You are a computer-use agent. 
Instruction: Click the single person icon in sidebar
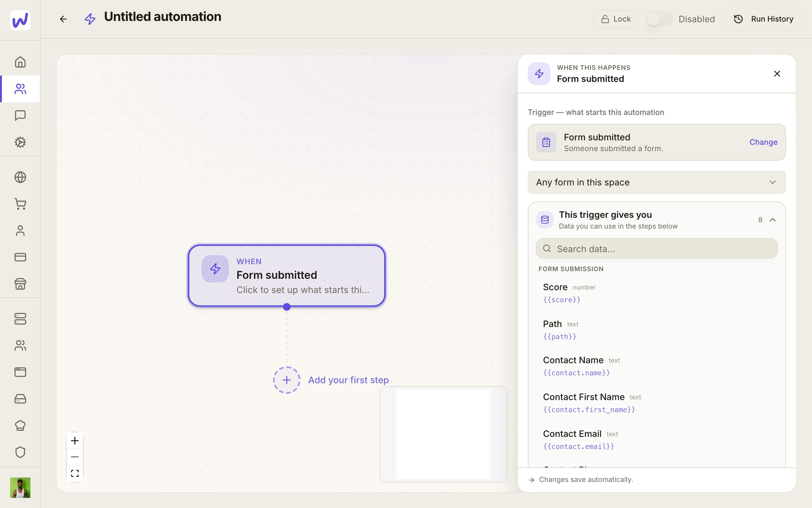tap(20, 231)
